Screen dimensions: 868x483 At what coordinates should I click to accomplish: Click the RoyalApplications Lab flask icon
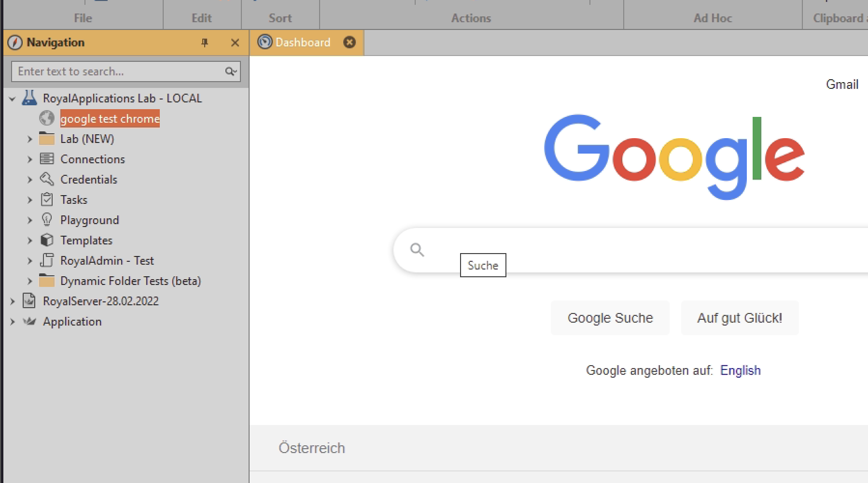click(x=29, y=98)
